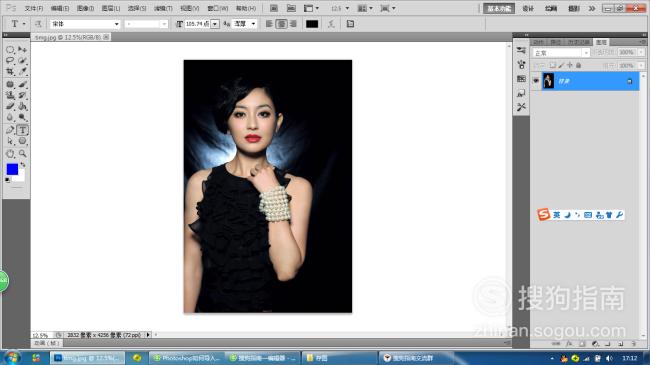This screenshot has height=365, width=650.
Task: Select the Hand tool
Action: pyautogui.click(x=10, y=153)
